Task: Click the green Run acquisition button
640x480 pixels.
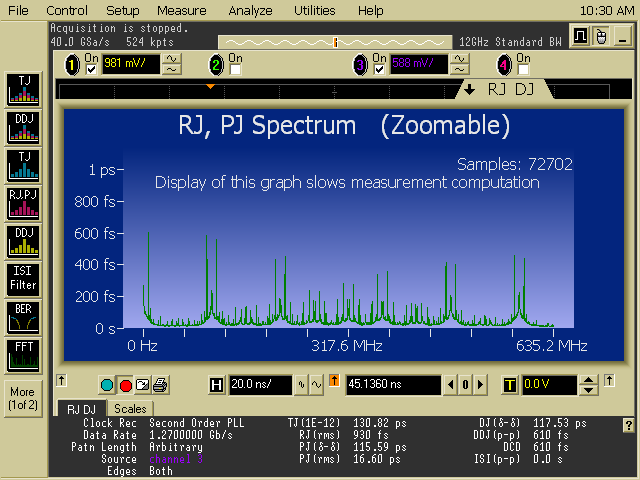Action: tap(108, 385)
